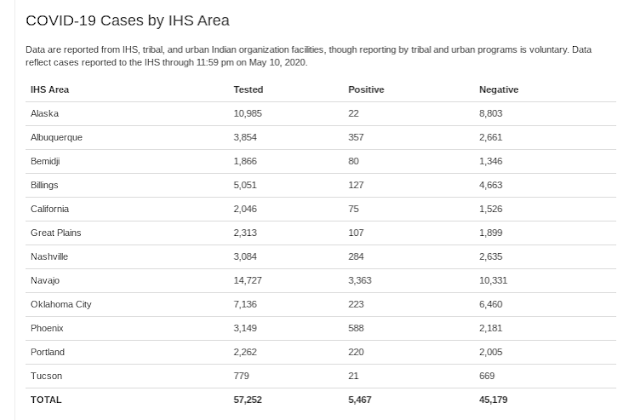Click the California row label
Screen dimensions: 640x420
point(51,209)
